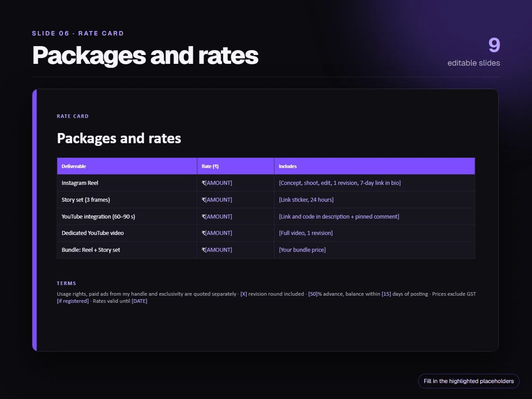Image resolution: width=532 pixels, height=399 pixels.
Task: Click the 'SLIDE 06 · RATE CARD' label
Action: [78, 33]
